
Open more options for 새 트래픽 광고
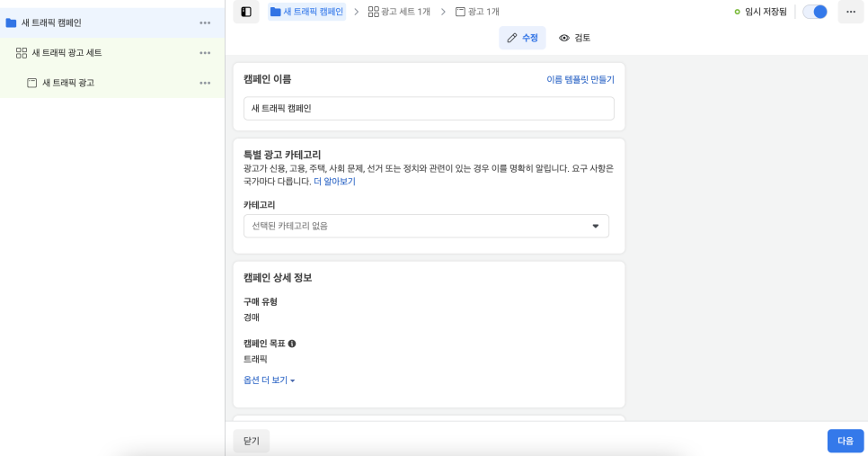click(x=205, y=83)
